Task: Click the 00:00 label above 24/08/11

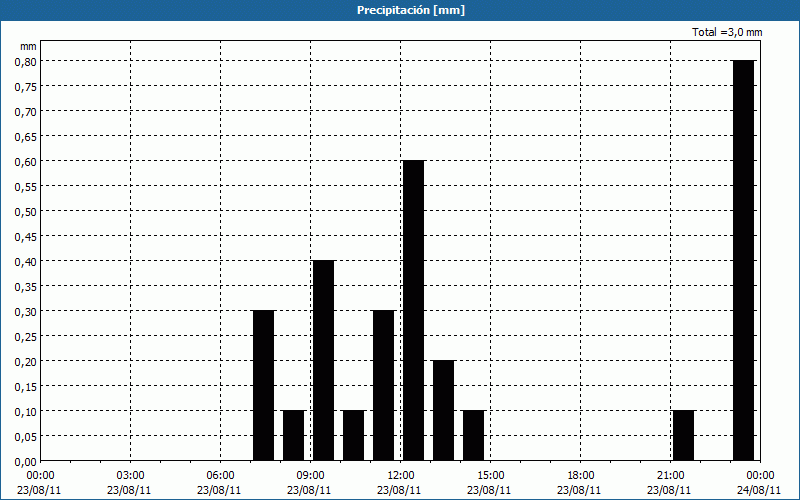Action: click(x=760, y=476)
